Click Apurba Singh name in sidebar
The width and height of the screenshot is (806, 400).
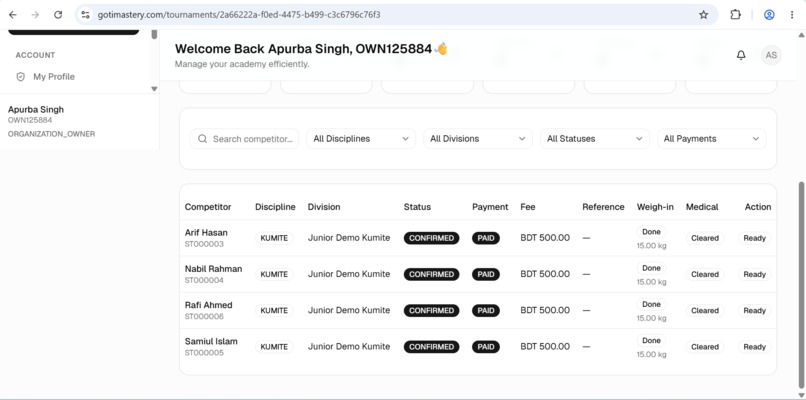tap(36, 110)
